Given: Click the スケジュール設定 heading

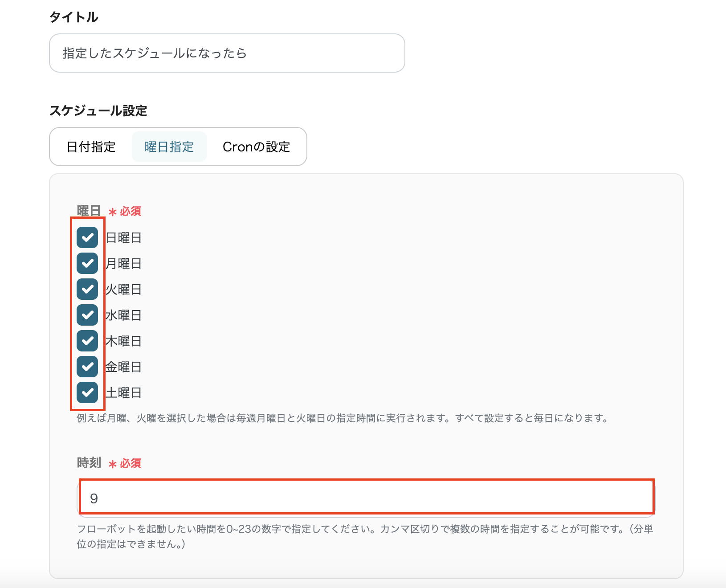Looking at the screenshot, I should pyautogui.click(x=98, y=110).
